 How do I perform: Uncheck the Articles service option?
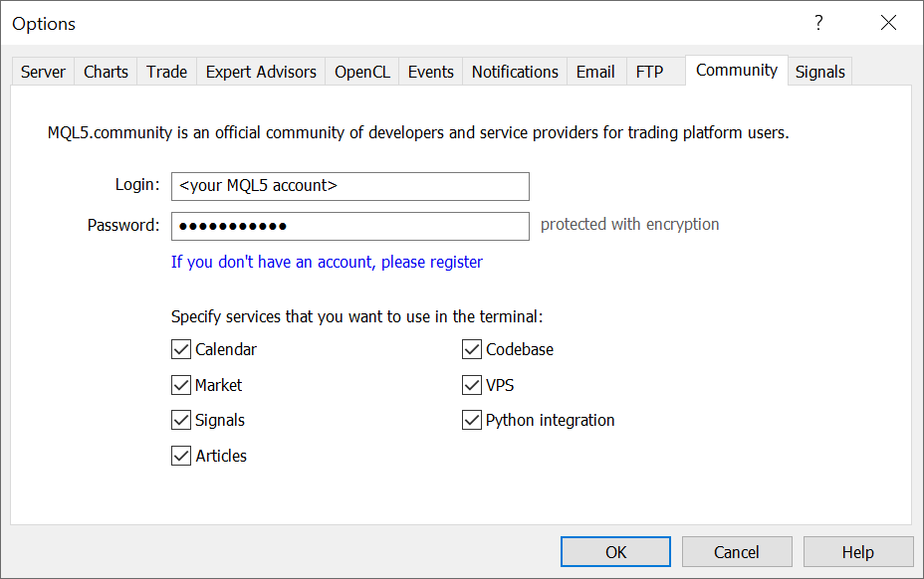180,456
